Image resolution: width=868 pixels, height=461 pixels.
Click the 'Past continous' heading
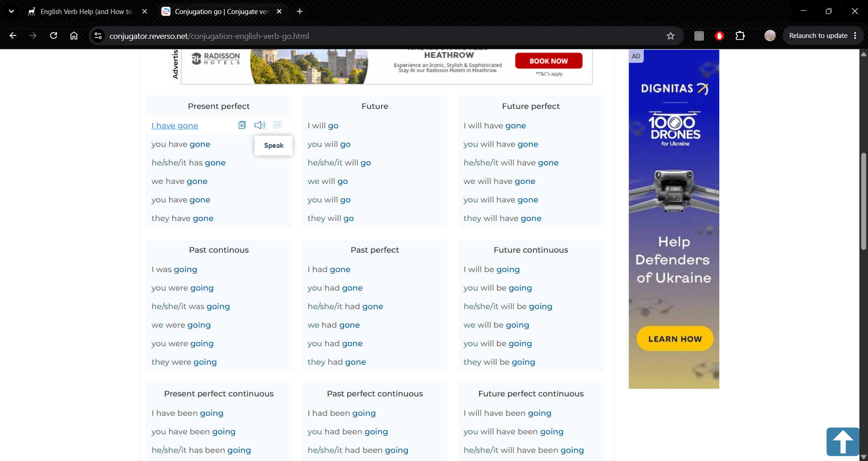coord(219,250)
